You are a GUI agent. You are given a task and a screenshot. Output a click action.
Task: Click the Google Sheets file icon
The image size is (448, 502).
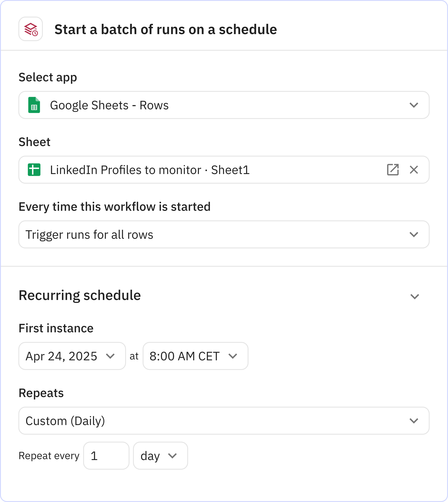click(x=34, y=105)
